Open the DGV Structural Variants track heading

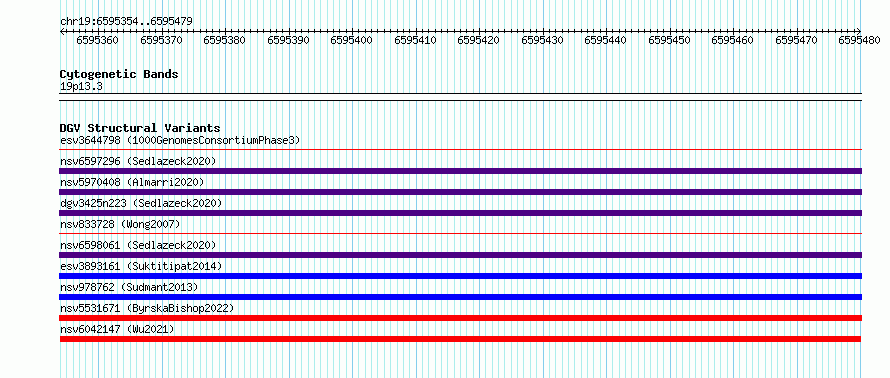pyautogui.click(x=140, y=128)
